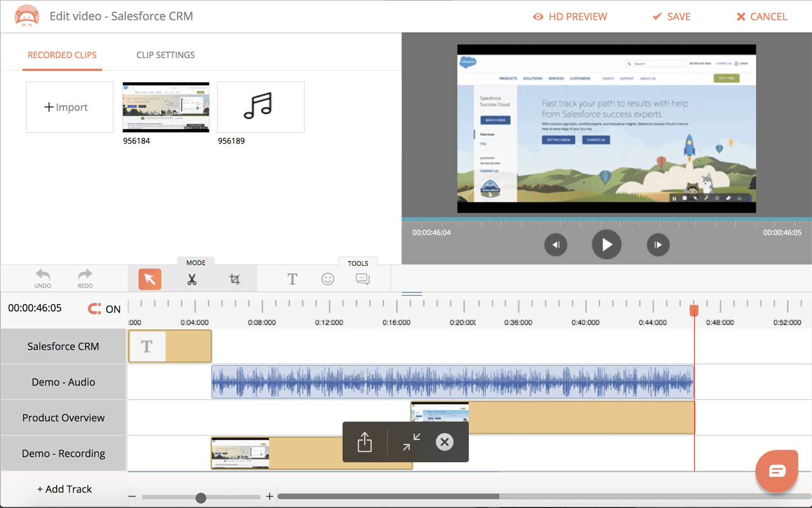The width and height of the screenshot is (812, 508).
Task: Select the Salesforce CRM track label
Action: click(63, 347)
